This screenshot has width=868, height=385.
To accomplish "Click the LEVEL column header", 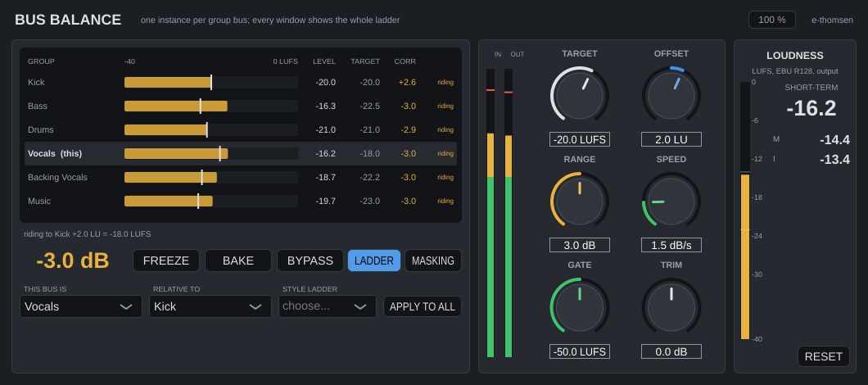I will tap(324, 61).
